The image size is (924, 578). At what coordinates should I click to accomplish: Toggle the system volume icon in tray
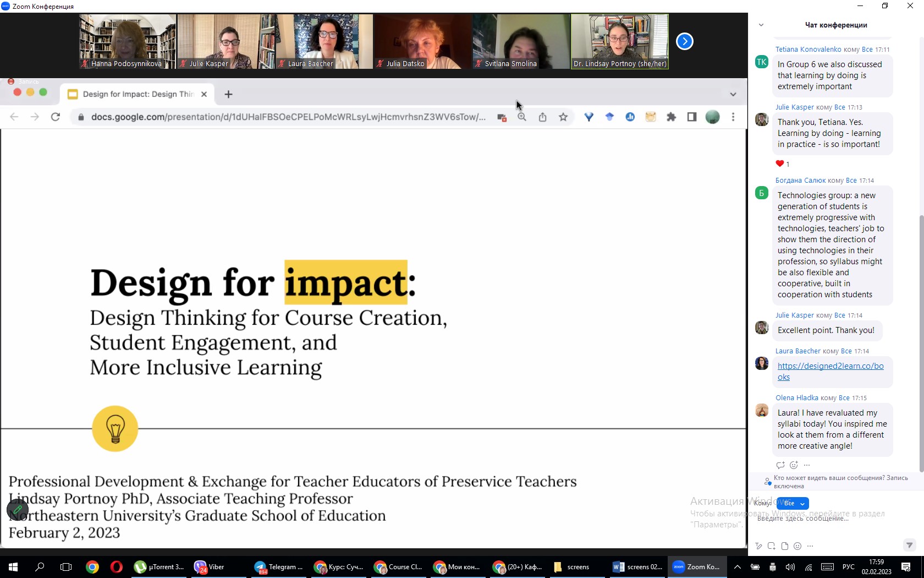tap(790, 567)
